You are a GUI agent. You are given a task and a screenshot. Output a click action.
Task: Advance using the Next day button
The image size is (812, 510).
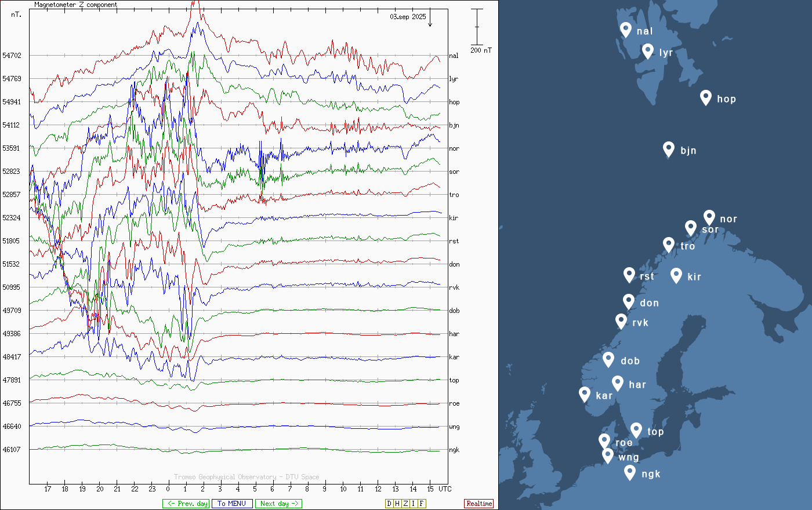pos(278,504)
